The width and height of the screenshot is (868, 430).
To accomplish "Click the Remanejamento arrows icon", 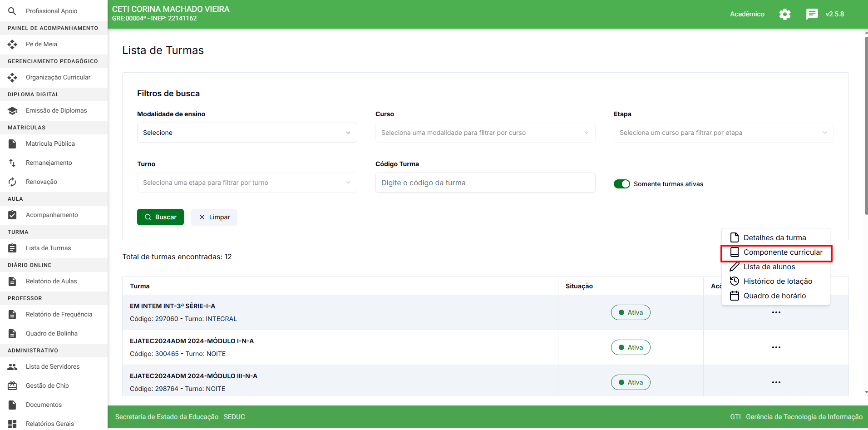I will pos(12,163).
